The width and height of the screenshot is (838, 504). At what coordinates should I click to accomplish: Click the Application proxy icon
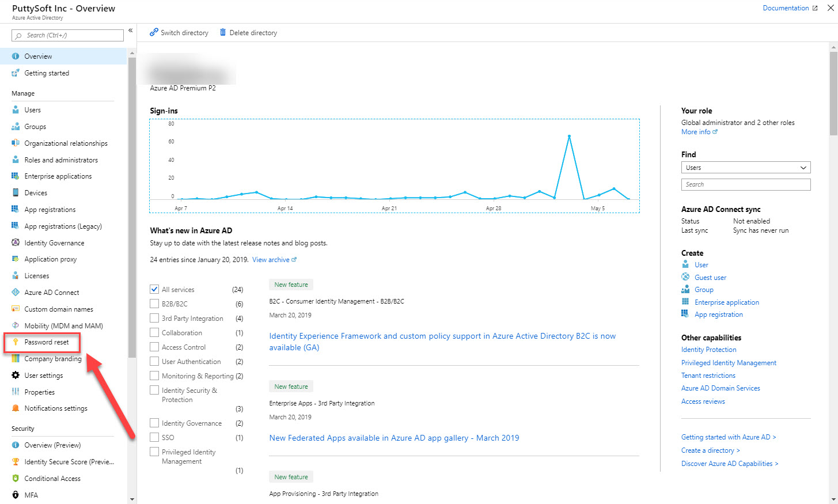point(16,259)
